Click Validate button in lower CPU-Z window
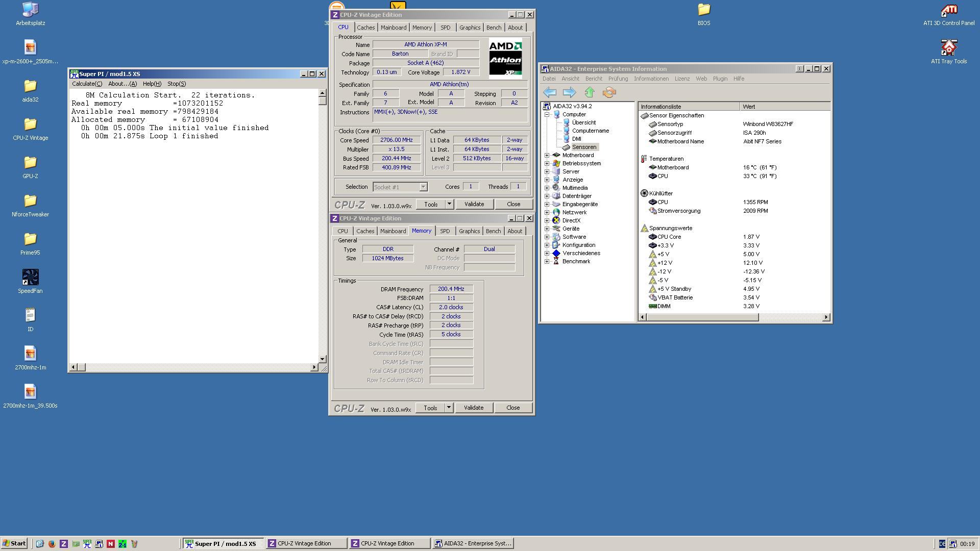The image size is (980, 551). click(474, 408)
